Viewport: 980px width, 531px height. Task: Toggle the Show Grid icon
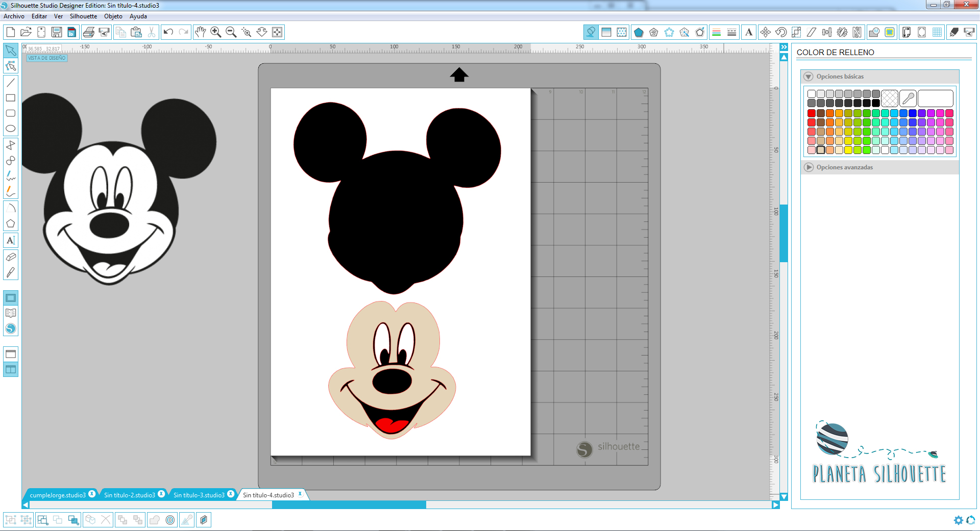(x=937, y=32)
